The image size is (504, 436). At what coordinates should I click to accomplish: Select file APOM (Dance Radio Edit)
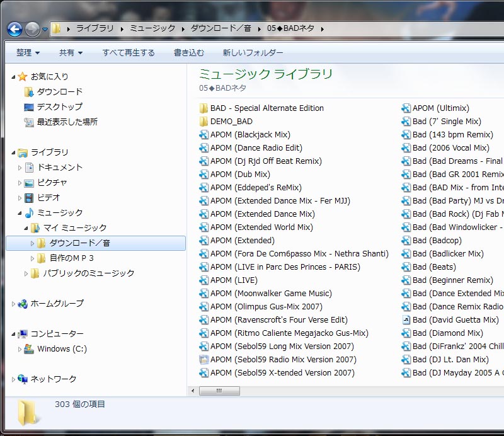(x=256, y=148)
